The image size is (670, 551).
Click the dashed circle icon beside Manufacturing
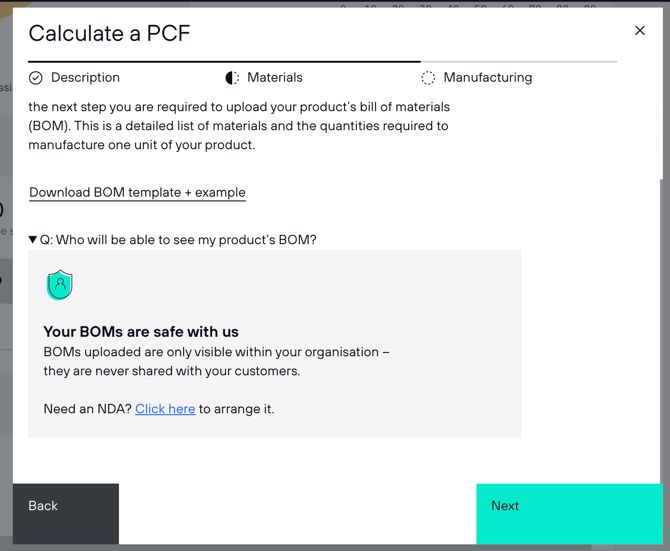[x=428, y=78]
